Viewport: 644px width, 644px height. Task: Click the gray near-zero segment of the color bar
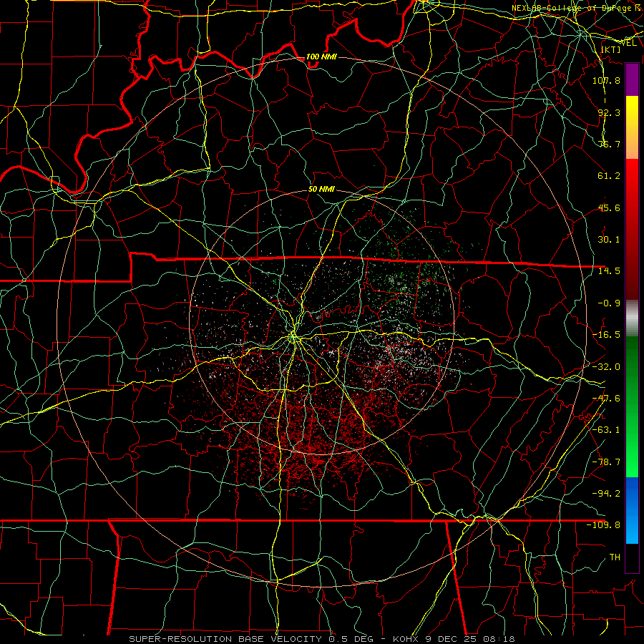coord(632,318)
